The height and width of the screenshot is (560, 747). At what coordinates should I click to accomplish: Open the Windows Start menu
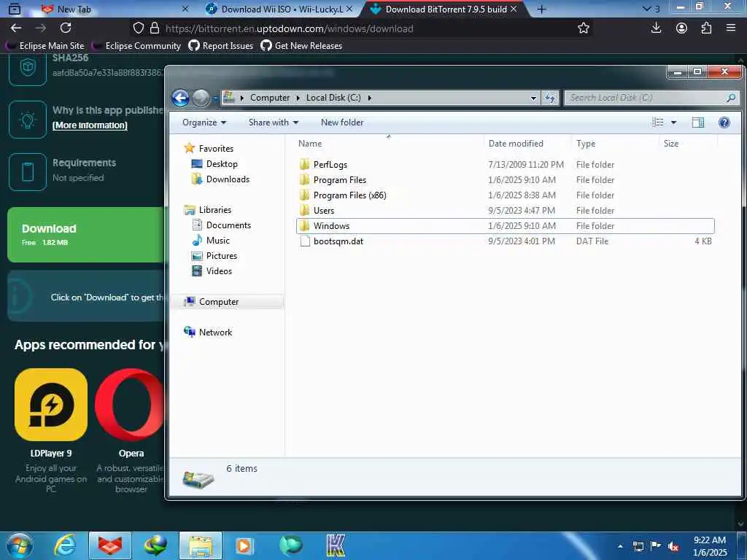tap(20, 545)
